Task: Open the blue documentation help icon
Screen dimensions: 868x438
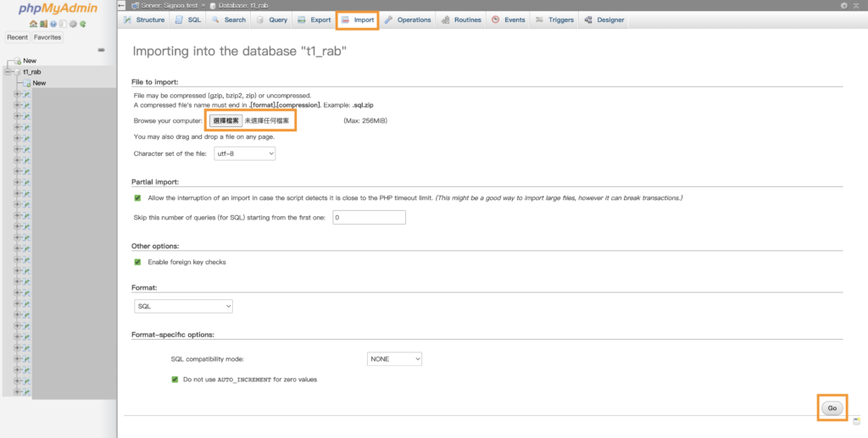Action: pos(53,24)
